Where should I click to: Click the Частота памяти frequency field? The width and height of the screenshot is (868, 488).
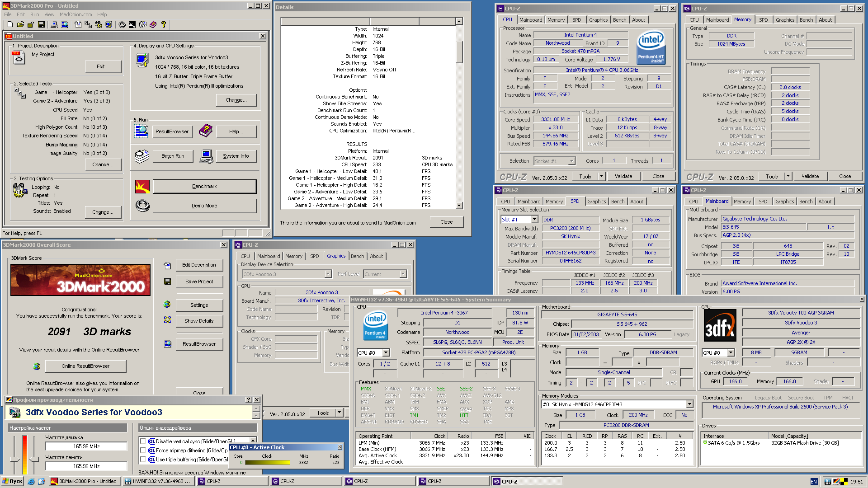tap(86, 466)
